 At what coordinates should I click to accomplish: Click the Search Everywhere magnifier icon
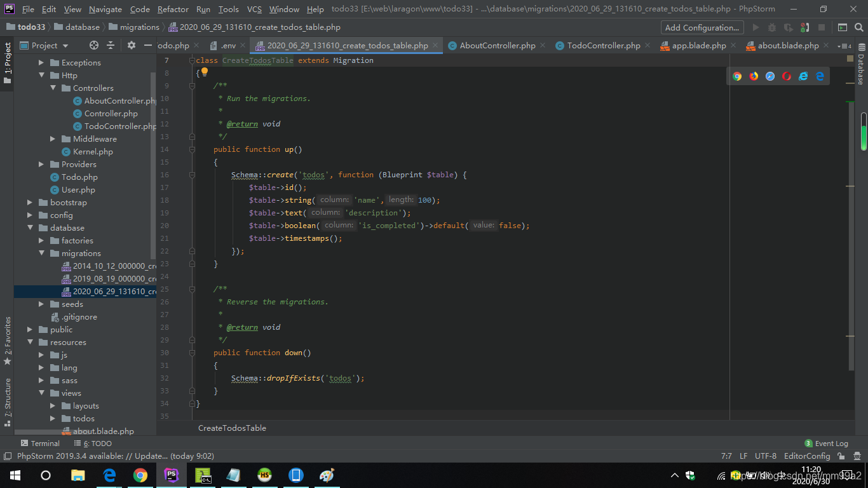[x=859, y=27]
